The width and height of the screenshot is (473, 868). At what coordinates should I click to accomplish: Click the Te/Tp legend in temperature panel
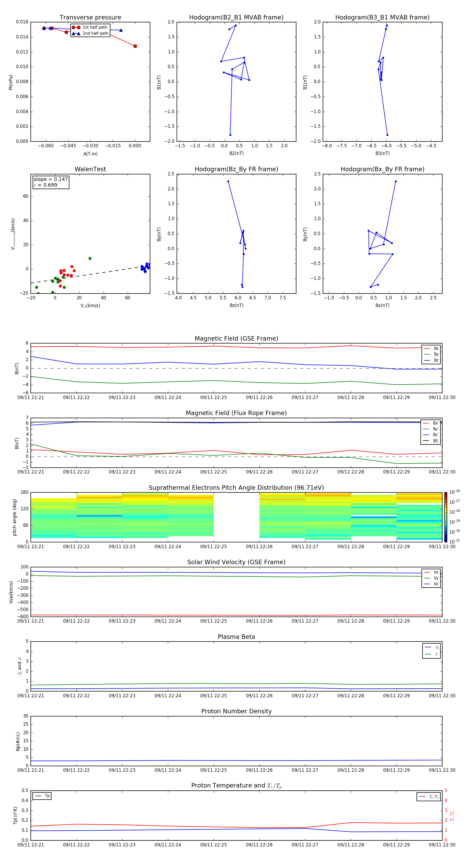point(429,796)
